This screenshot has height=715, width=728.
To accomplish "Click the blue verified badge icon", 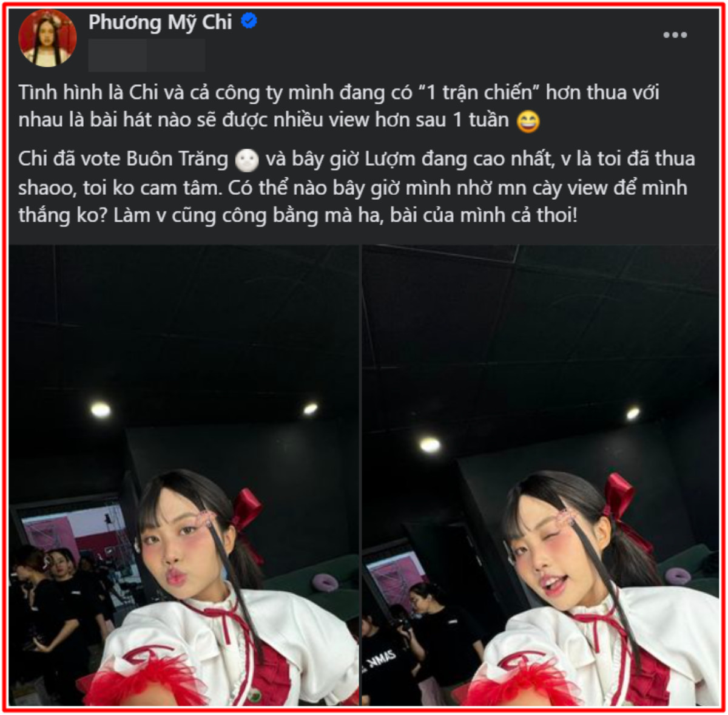I will 249,21.
